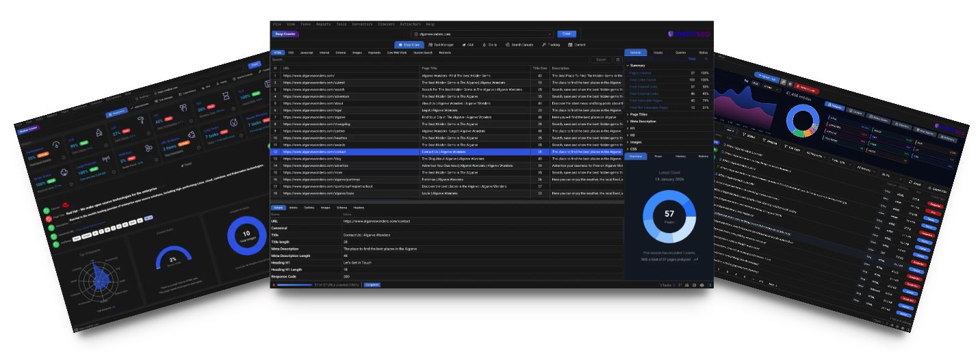Switch to the Redirects sub-tab
The image size is (980, 352).
click(445, 52)
